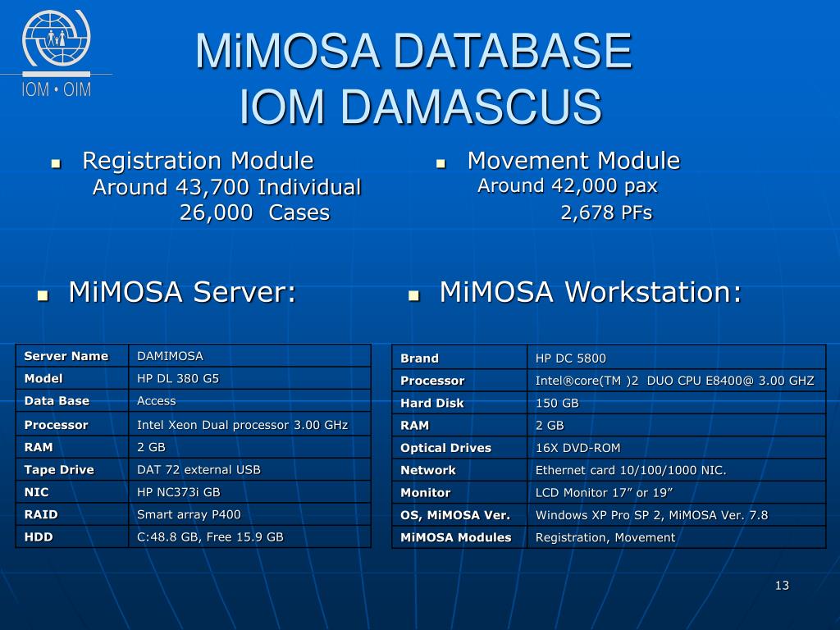
Task: Click the IOM OIM logo
Action: [57, 53]
